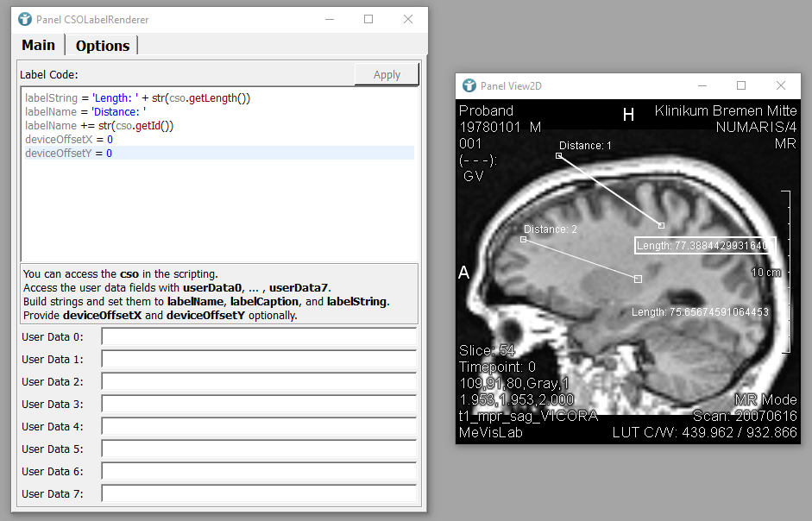Select the Distance: 2 label in viewer
Viewport: 812px width, 521px height.
550,229
